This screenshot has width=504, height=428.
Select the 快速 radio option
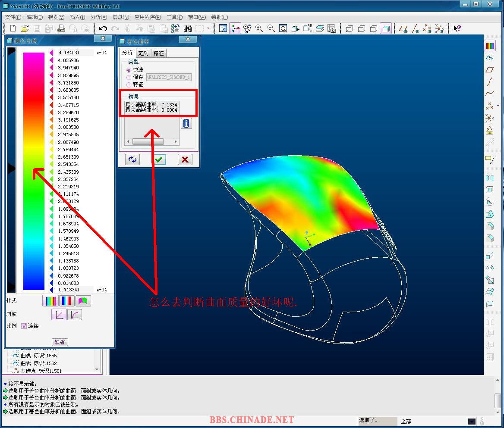[129, 70]
